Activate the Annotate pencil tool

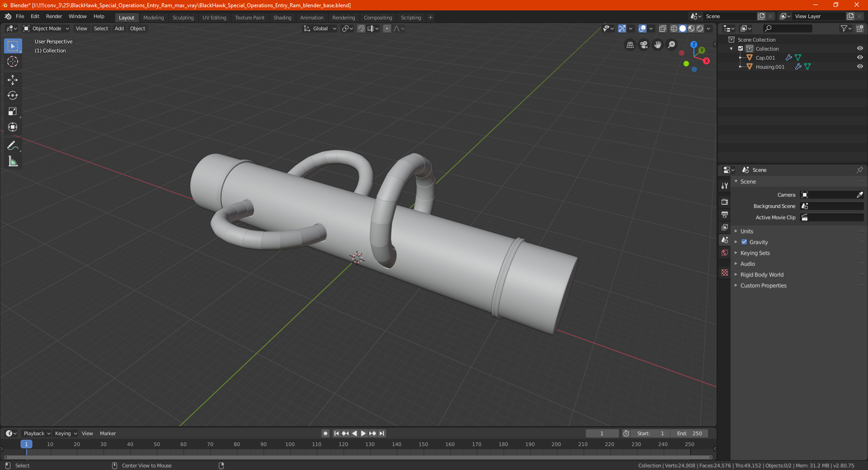pos(13,146)
